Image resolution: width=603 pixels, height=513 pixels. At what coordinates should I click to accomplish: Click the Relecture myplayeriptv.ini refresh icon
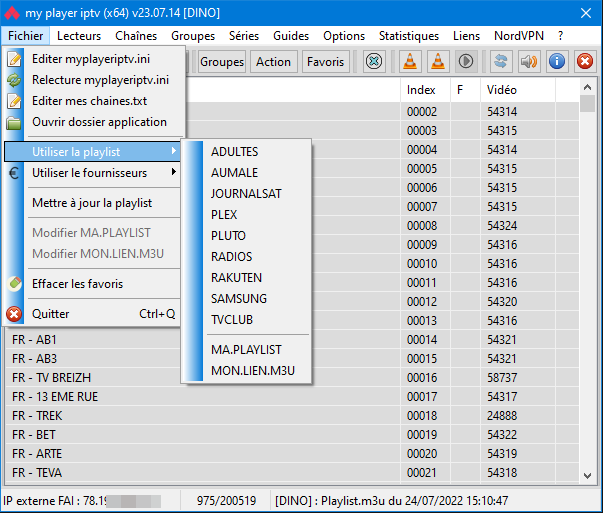[x=14, y=80]
